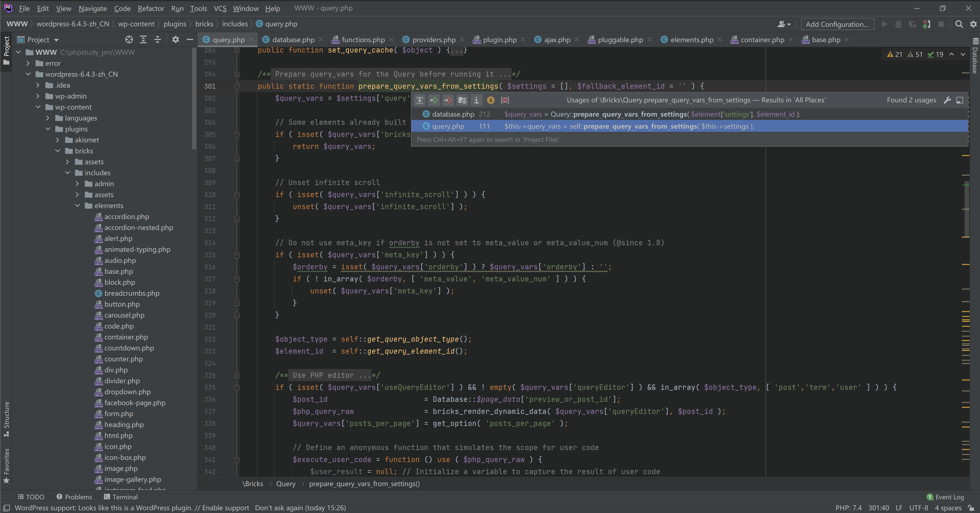The width and height of the screenshot is (980, 513).
Task: Expand the error folder
Action: (x=28, y=63)
